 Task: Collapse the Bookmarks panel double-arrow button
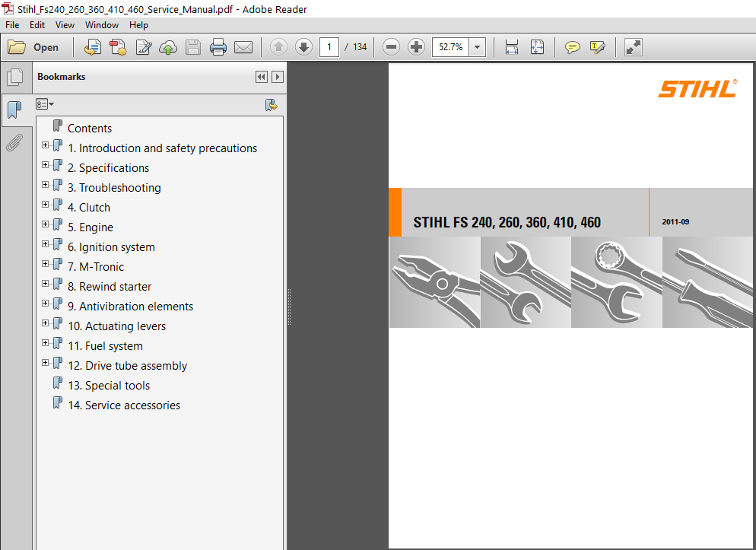click(x=262, y=77)
